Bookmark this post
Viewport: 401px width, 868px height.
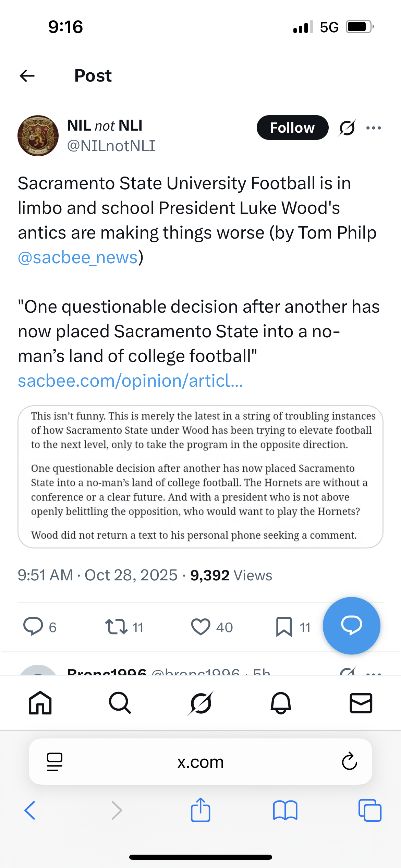284,626
